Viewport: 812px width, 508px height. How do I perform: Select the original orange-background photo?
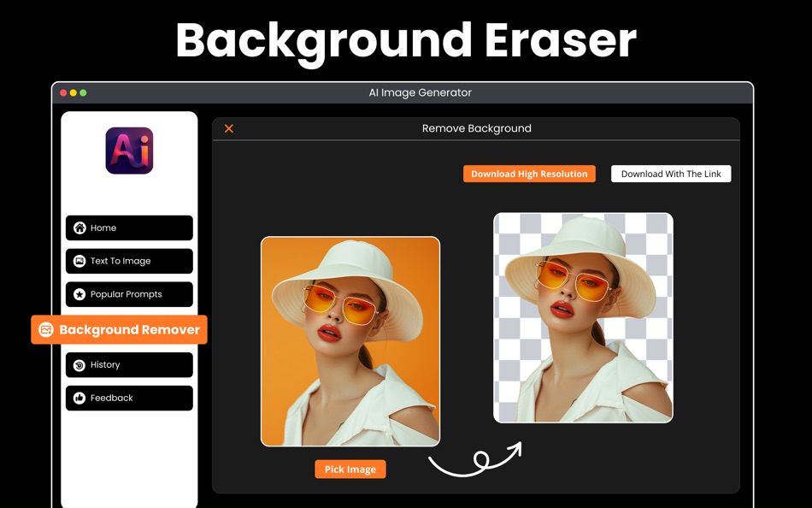[x=350, y=341]
